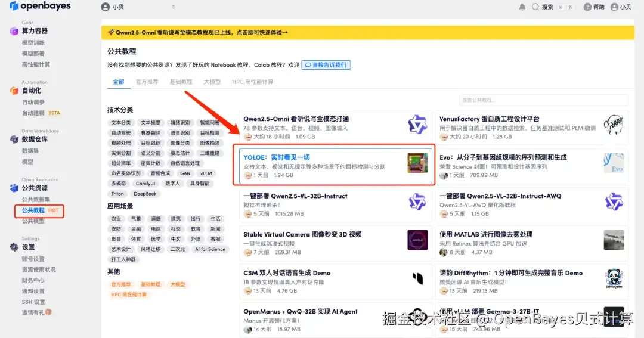Click the YOLOE tutorial thumbnail image

coord(417,163)
